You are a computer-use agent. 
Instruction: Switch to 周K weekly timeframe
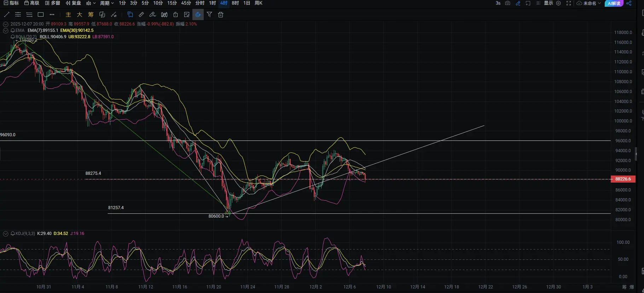pos(259,3)
